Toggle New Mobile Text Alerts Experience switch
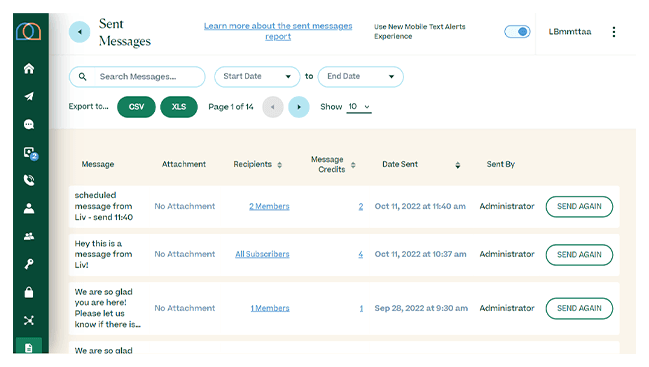 click(517, 31)
